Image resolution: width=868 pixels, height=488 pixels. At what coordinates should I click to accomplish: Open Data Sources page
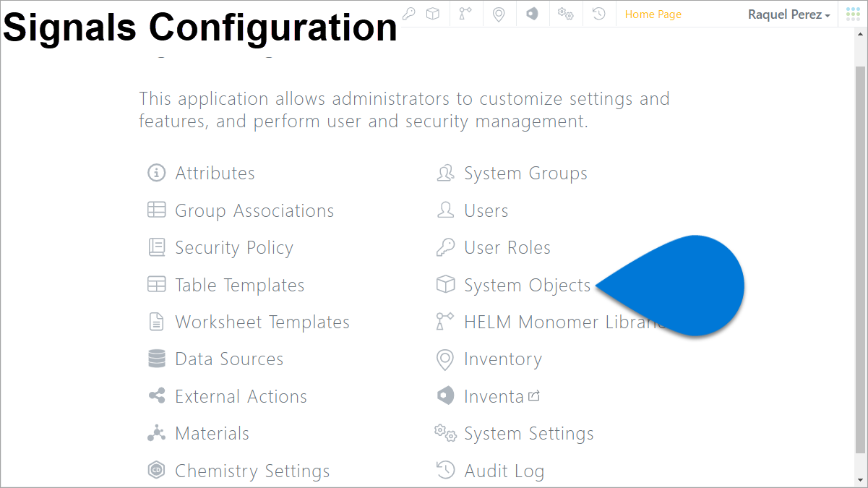[x=229, y=359]
